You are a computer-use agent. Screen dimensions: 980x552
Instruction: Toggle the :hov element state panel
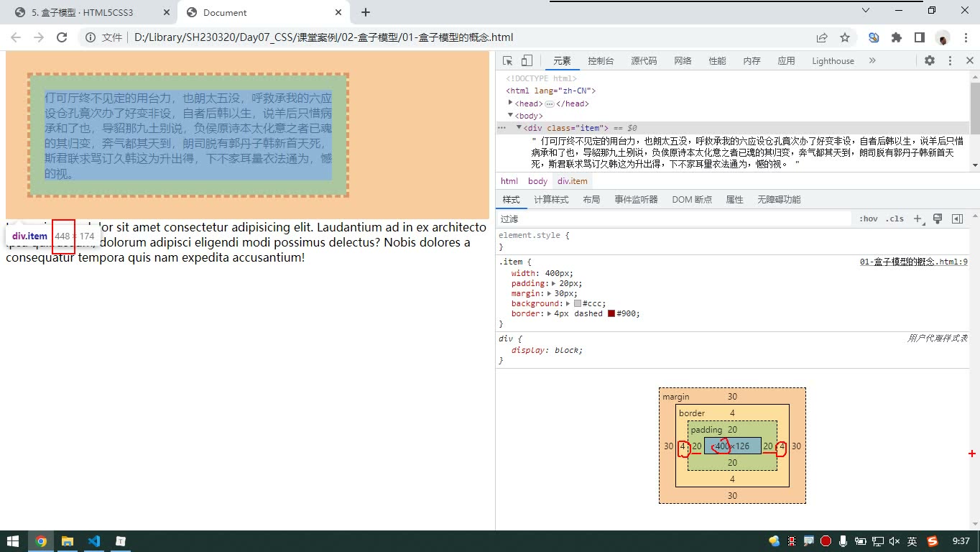click(869, 219)
